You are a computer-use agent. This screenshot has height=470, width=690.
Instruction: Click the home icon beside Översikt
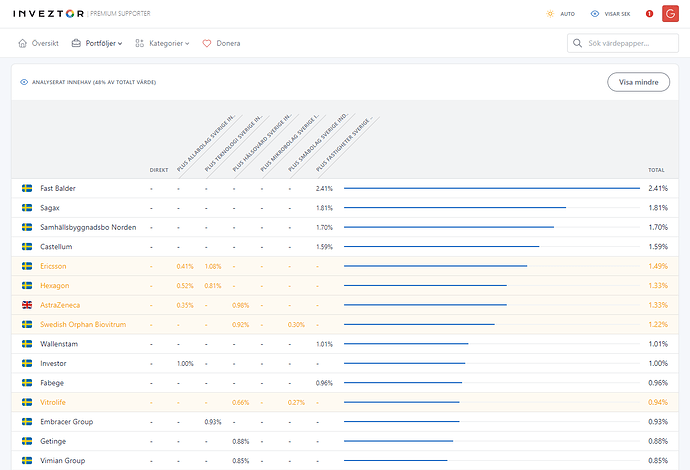[x=23, y=44]
